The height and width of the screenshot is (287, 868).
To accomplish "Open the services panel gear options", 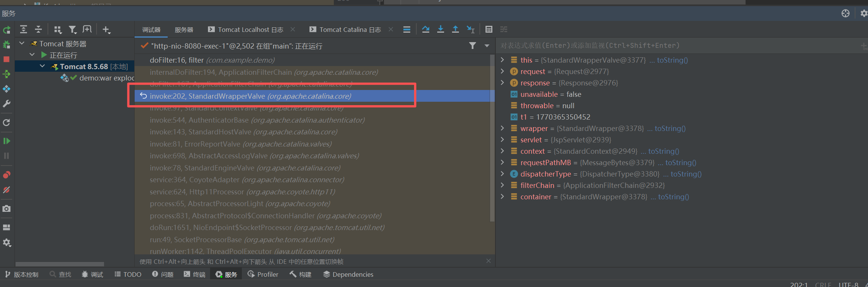I will coord(864,14).
